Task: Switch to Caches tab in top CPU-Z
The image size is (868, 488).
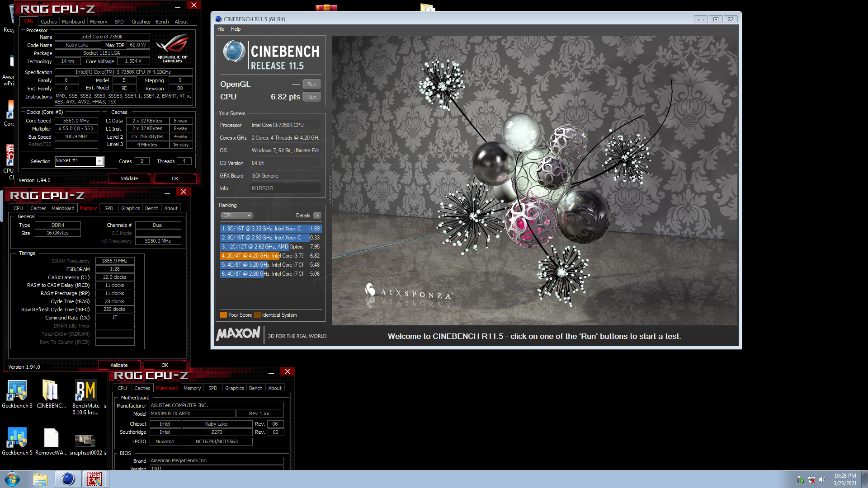Action: (48, 22)
